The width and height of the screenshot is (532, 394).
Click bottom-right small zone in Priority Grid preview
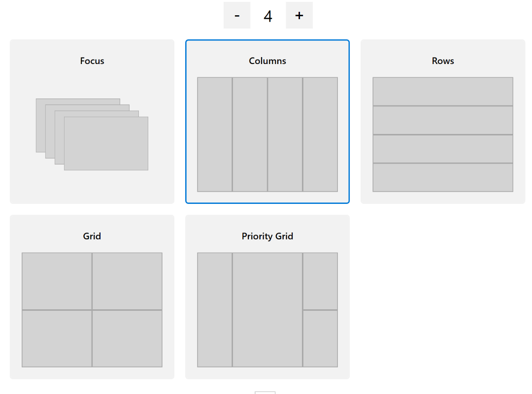point(320,338)
